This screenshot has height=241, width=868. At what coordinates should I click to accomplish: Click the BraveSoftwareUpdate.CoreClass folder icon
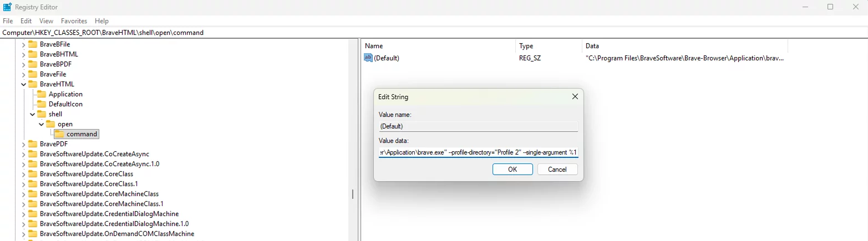pos(32,174)
